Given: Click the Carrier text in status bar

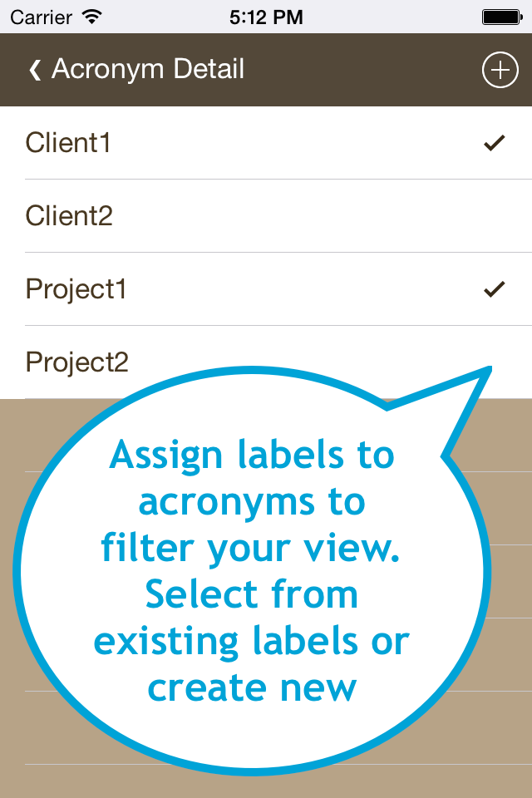Looking at the screenshot, I should click(41, 16).
